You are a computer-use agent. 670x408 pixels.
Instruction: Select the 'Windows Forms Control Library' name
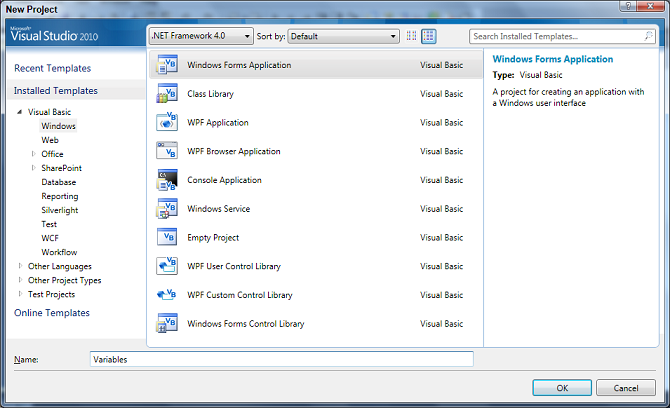point(246,323)
